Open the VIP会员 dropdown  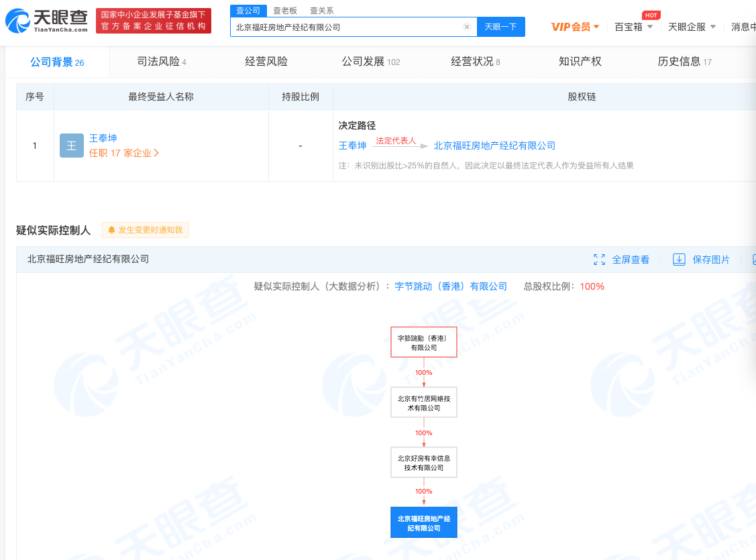click(575, 27)
